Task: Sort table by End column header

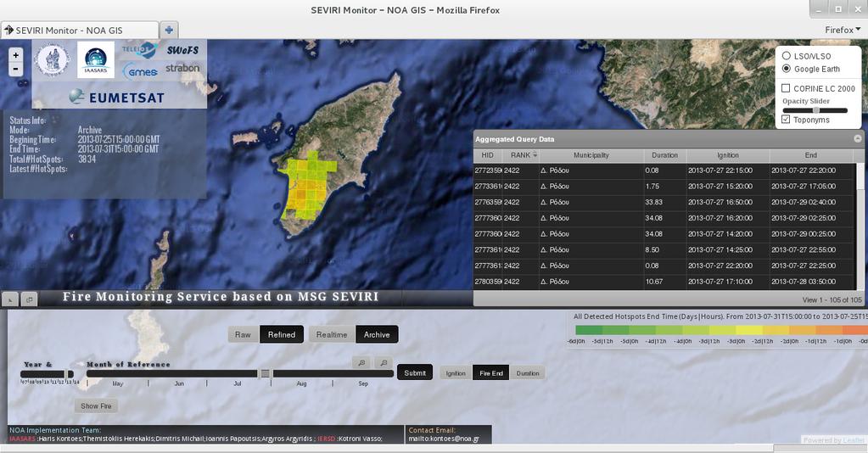Action: point(811,155)
